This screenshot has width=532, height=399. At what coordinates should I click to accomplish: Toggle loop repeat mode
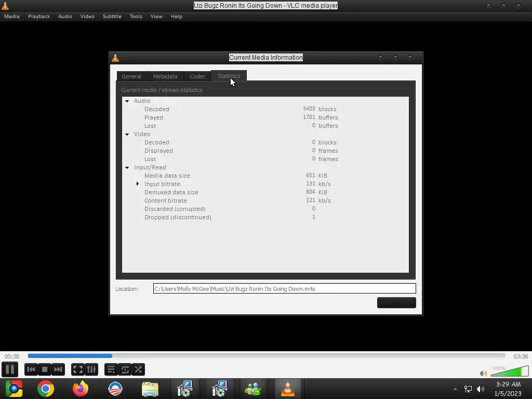point(125,369)
